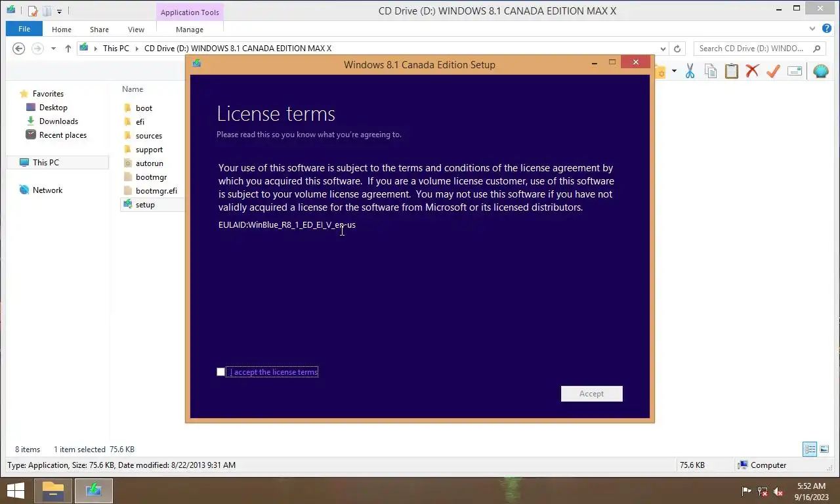The height and width of the screenshot is (504, 840).
Task: Click the red X Delete icon
Action: click(753, 72)
